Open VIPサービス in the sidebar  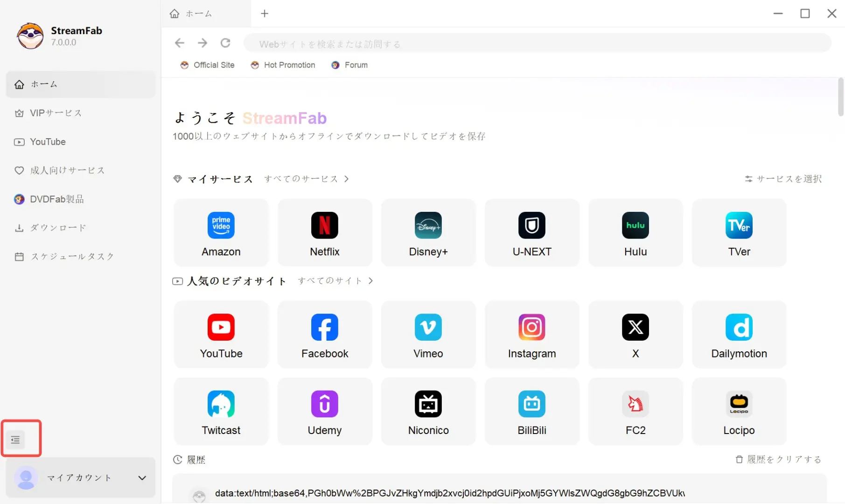81,113
